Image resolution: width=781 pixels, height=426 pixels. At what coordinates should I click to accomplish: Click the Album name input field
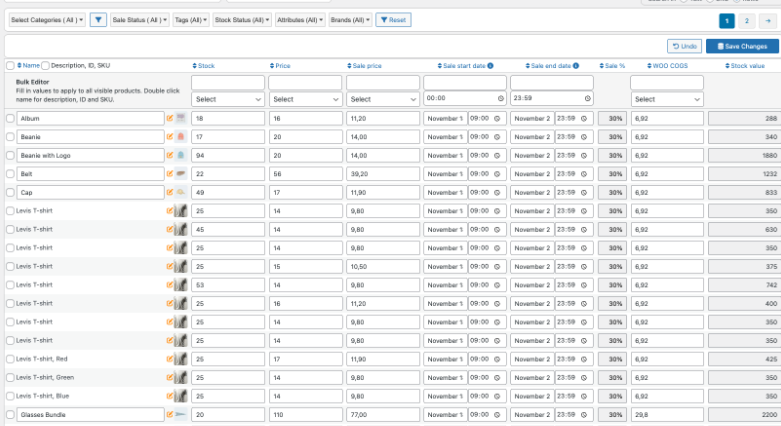click(x=90, y=118)
